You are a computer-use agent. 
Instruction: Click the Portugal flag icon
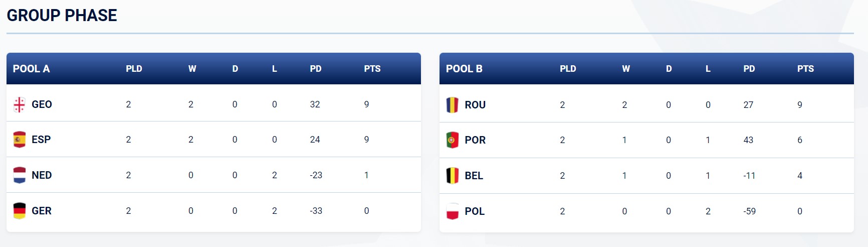click(x=452, y=140)
